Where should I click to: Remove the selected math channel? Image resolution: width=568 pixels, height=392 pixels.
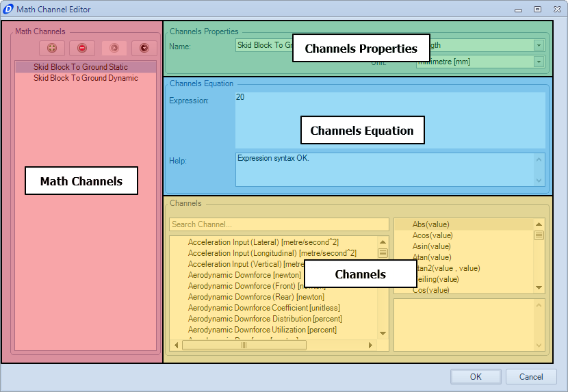82,48
